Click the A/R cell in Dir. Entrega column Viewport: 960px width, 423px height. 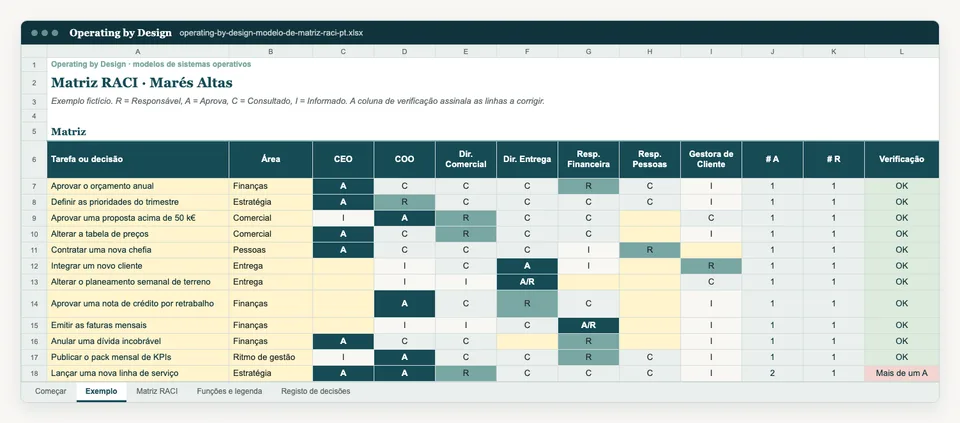(527, 282)
